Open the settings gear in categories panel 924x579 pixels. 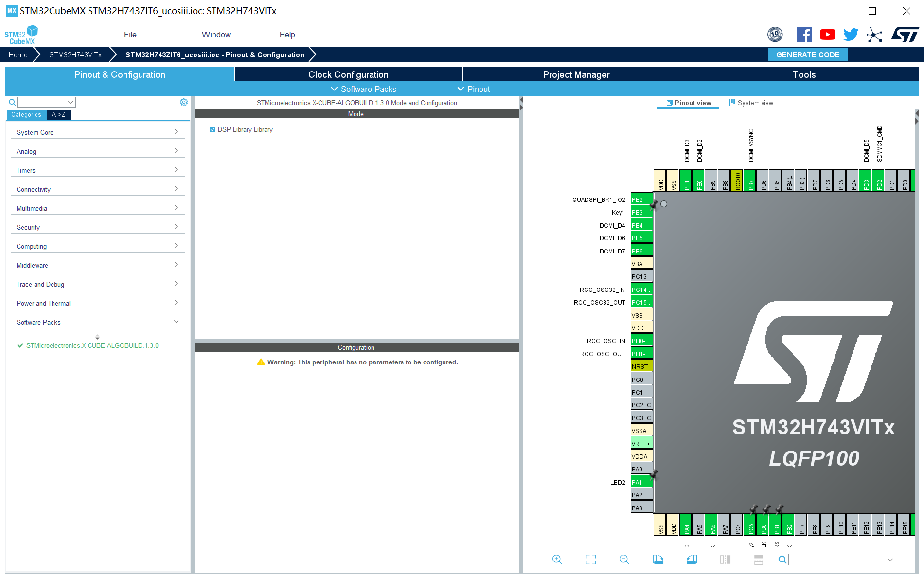point(183,102)
